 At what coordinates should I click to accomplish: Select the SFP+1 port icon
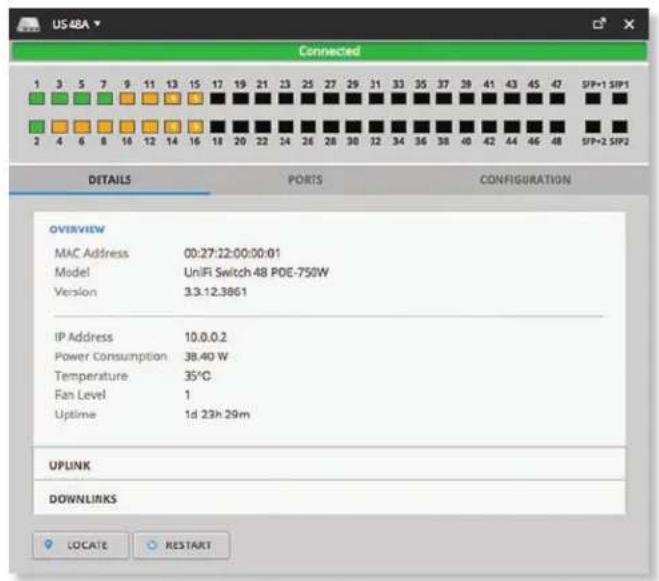coord(593,98)
